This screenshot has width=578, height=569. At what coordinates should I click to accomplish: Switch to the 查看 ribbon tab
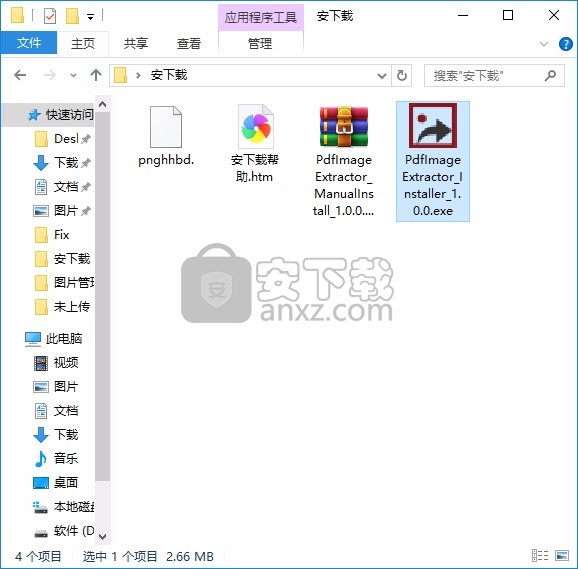pos(189,43)
